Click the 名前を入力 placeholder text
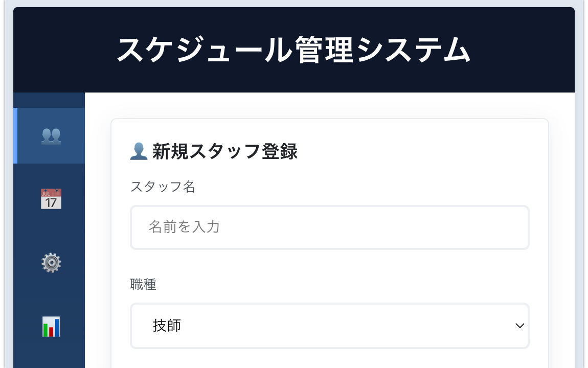This screenshot has width=588, height=368. tap(184, 227)
